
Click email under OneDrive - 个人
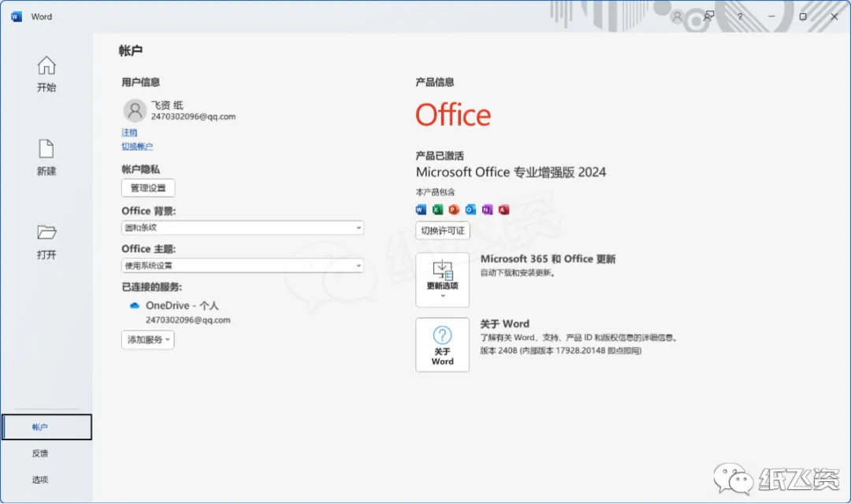188,320
